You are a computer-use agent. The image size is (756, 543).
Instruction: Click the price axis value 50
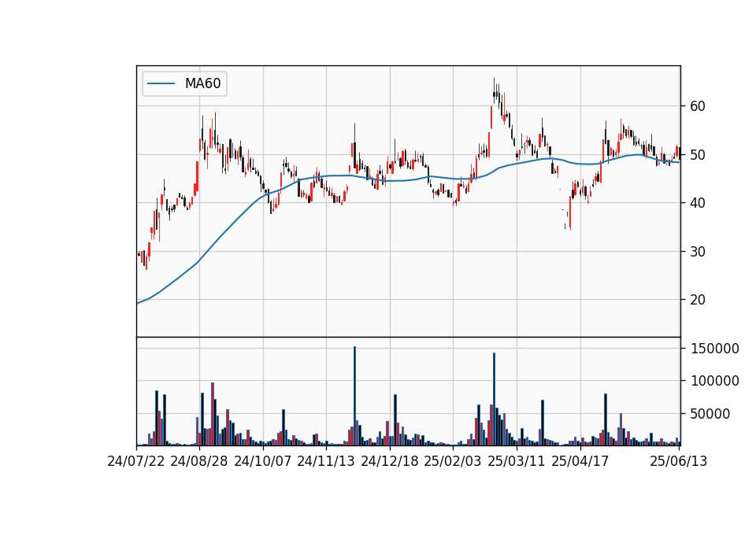point(698,155)
